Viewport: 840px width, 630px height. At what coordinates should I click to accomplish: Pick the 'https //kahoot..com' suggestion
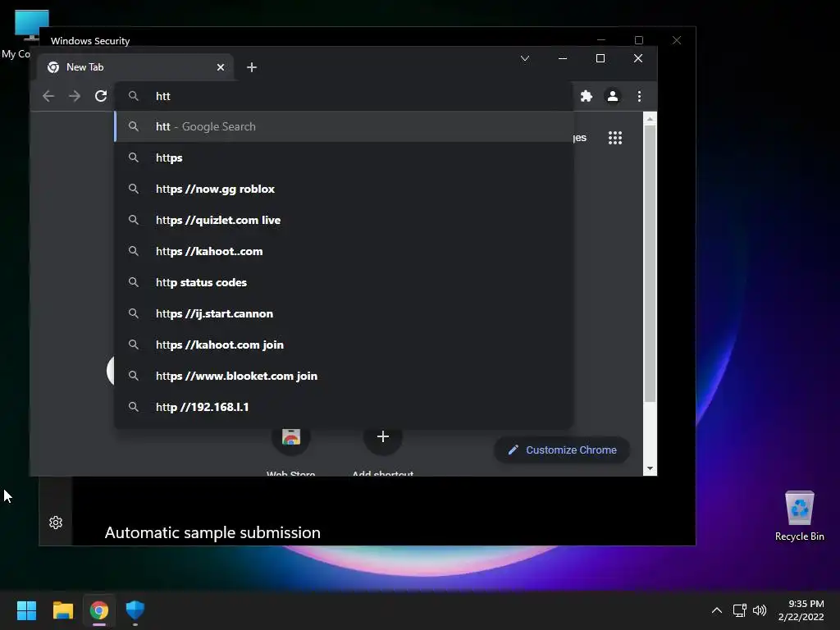(x=344, y=251)
